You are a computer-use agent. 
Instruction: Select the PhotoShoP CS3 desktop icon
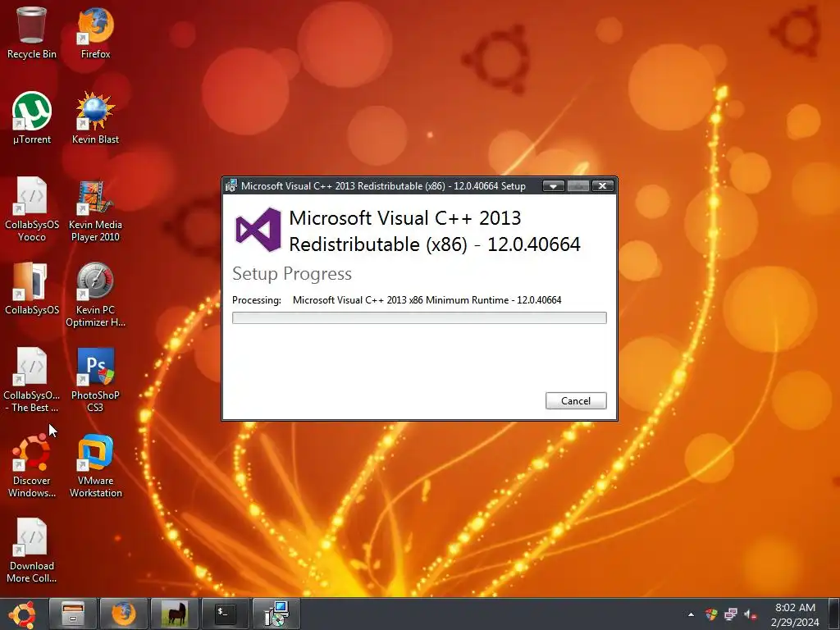[x=95, y=379]
